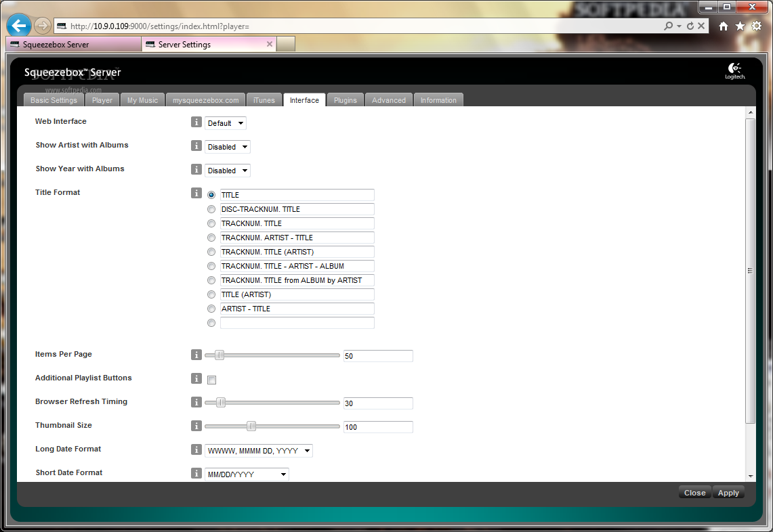Enable Additional Playlist Buttons checkbox
This screenshot has width=773, height=532.
212,380
